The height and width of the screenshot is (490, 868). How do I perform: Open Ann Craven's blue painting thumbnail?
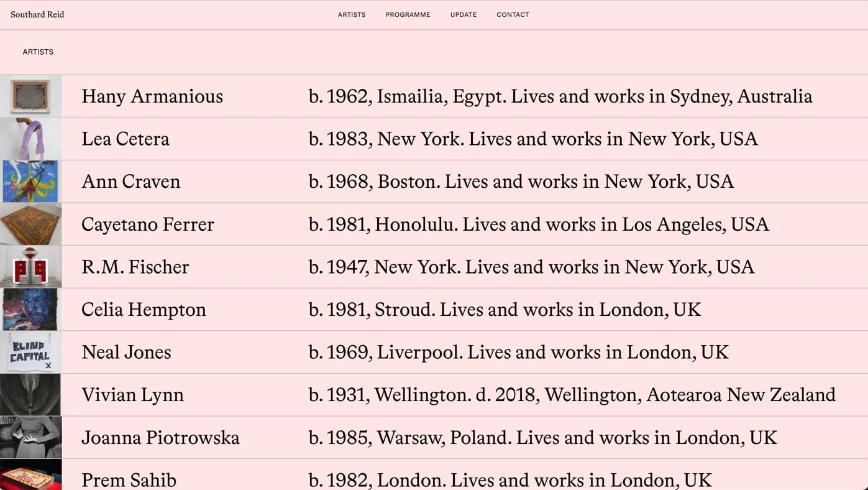(x=30, y=182)
